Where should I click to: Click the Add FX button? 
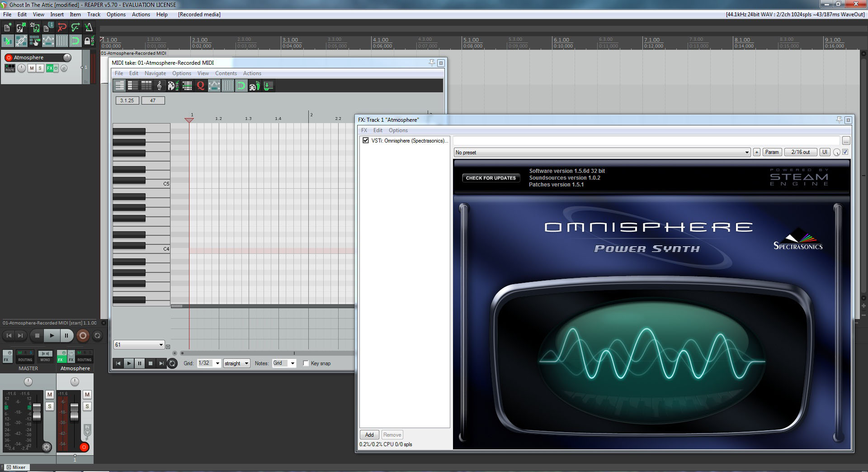(369, 435)
